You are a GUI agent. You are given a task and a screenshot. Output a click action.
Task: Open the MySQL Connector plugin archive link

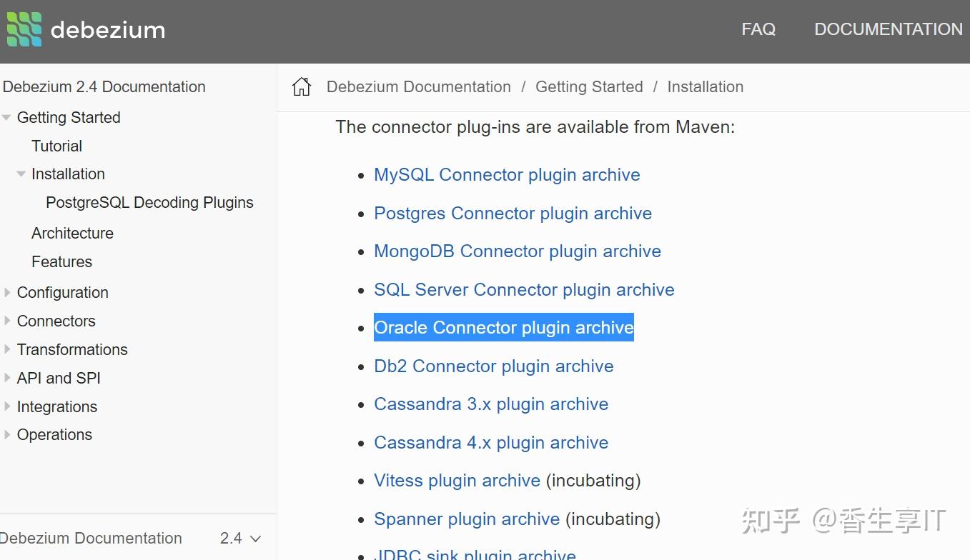(x=507, y=175)
